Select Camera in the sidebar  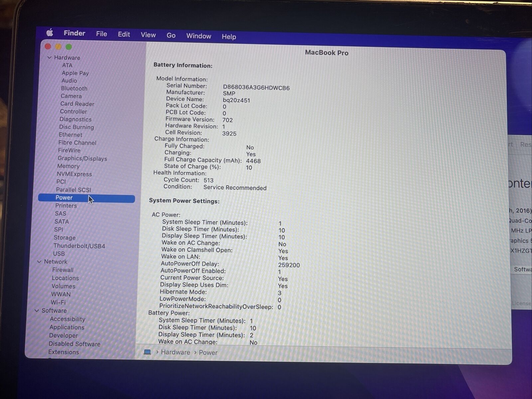[x=71, y=96]
